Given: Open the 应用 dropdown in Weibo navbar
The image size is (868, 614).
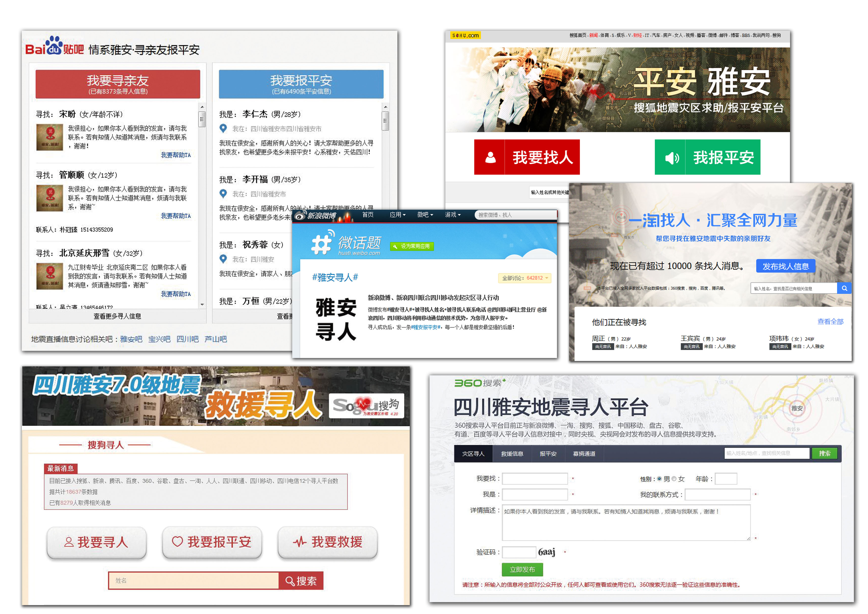Looking at the screenshot, I should click(x=397, y=215).
